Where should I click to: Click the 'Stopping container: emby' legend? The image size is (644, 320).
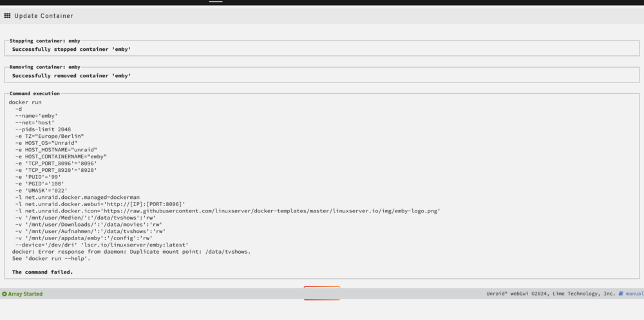pos(45,41)
